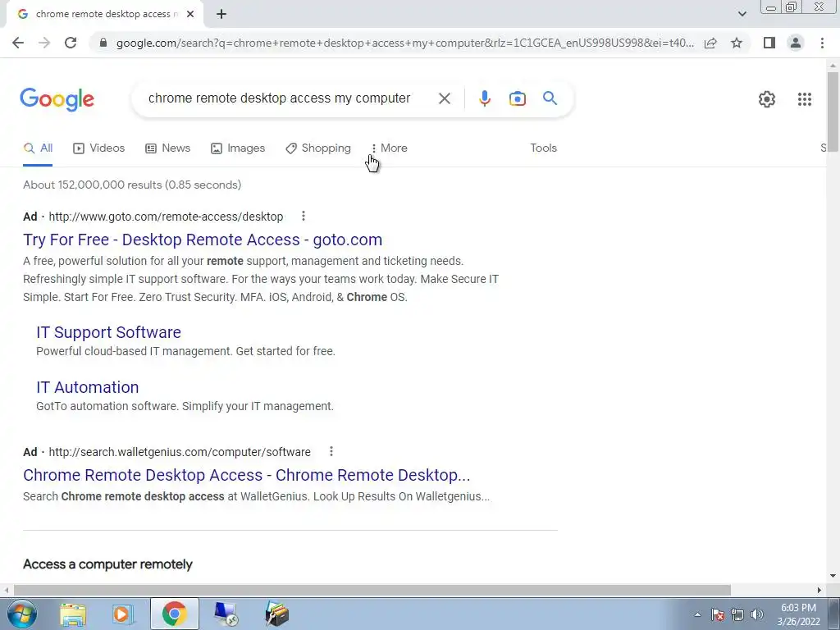
Task: Switch to News results
Action: click(x=167, y=148)
